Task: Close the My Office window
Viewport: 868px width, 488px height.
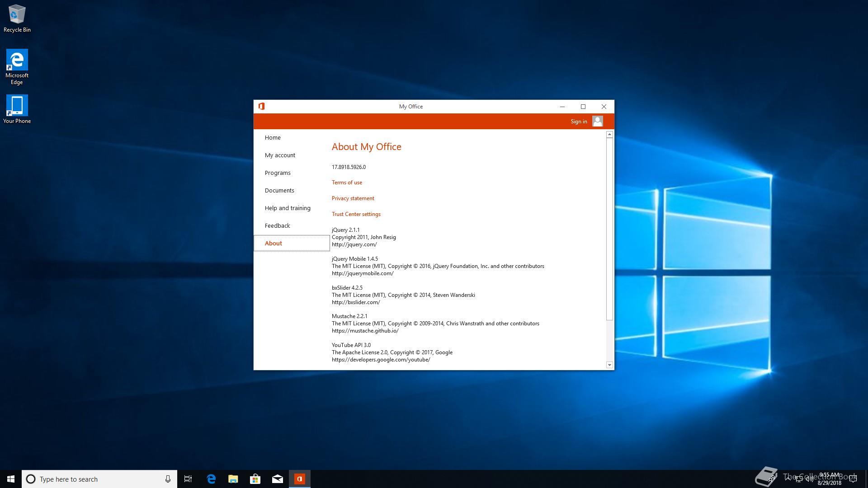Action: 604,107
